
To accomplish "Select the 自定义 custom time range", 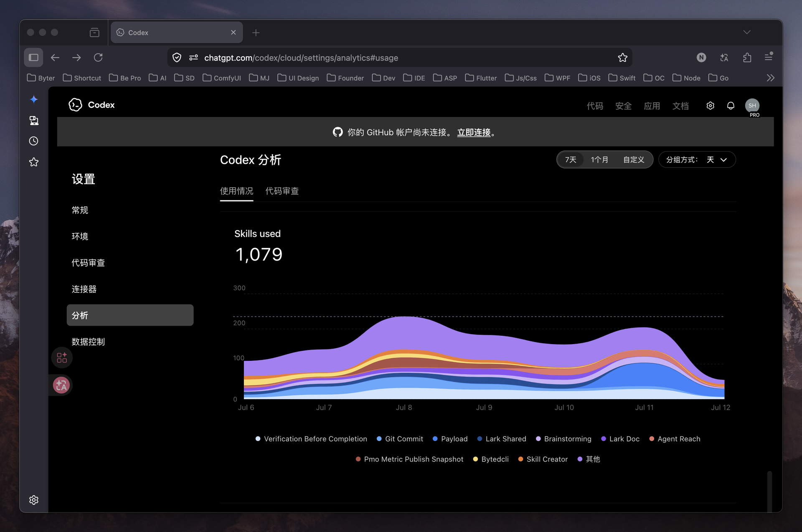I will click(633, 160).
